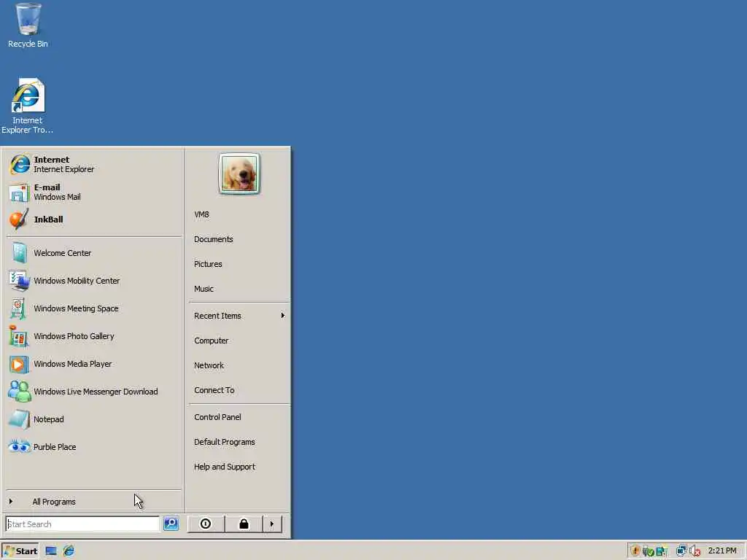Image resolution: width=747 pixels, height=560 pixels.
Task: Open Pictures folder
Action: [239, 264]
